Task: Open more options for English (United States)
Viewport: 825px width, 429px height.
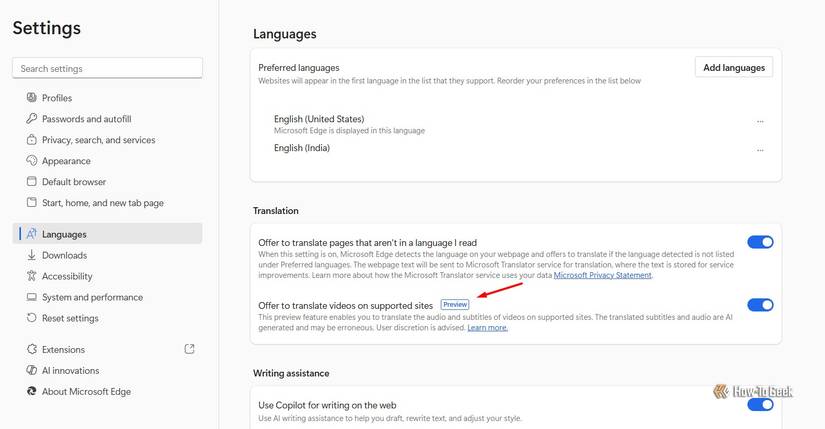Action: [x=760, y=122]
